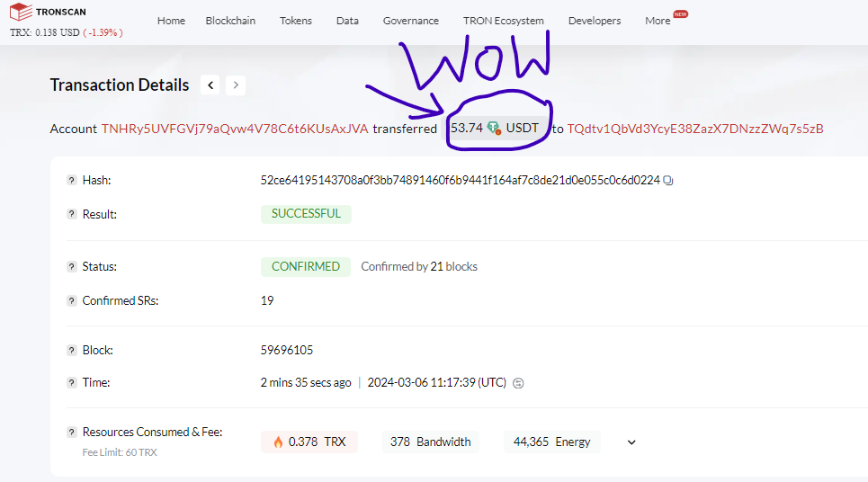Open sender address TNHRy5UVFGVj79aQvw4V78C6t6KUsAxJVA
Viewport: 868px width, 482px height.
(x=235, y=129)
